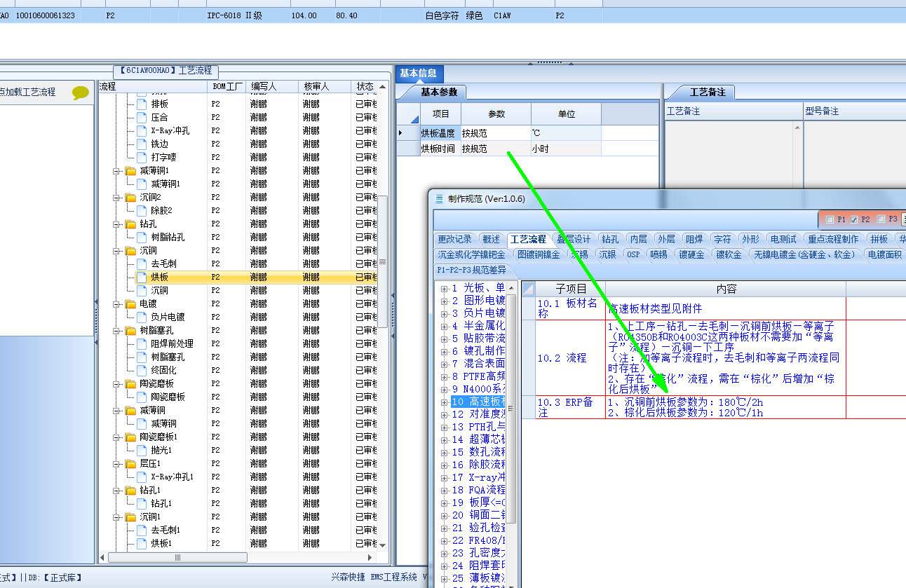Click the 核审人 column header
Image resolution: width=906 pixels, height=588 pixels.
pyautogui.click(x=325, y=86)
